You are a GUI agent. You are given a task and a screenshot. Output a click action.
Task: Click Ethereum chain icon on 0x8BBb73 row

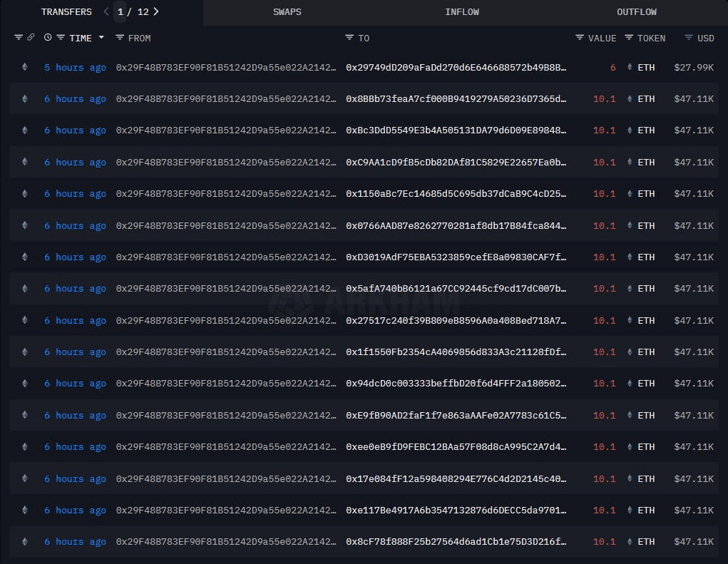click(x=25, y=99)
